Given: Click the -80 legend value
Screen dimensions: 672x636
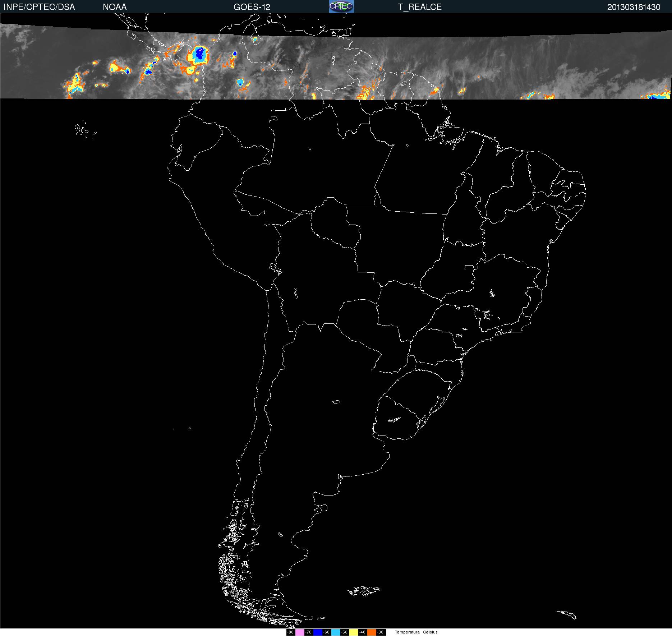Looking at the screenshot, I should pyautogui.click(x=290, y=632).
